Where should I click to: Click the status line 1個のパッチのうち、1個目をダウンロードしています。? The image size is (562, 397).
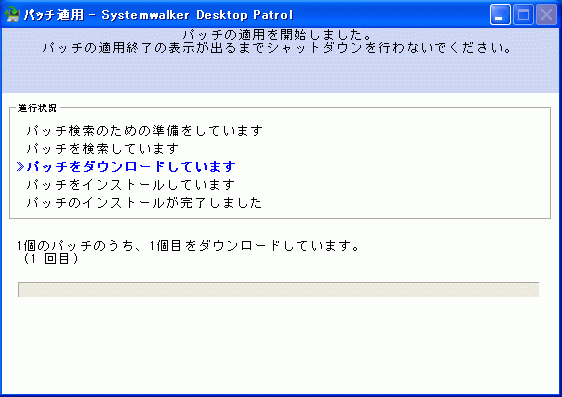click(x=188, y=246)
